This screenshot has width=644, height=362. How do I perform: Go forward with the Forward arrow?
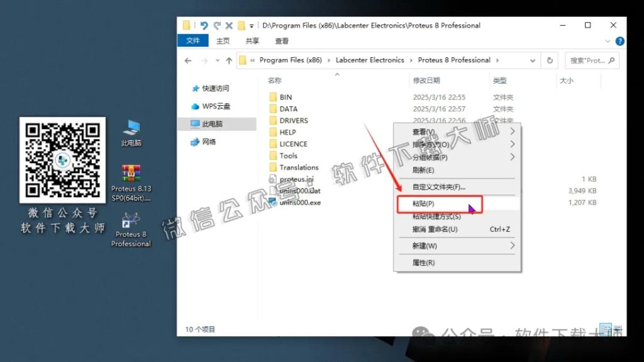tap(204, 60)
